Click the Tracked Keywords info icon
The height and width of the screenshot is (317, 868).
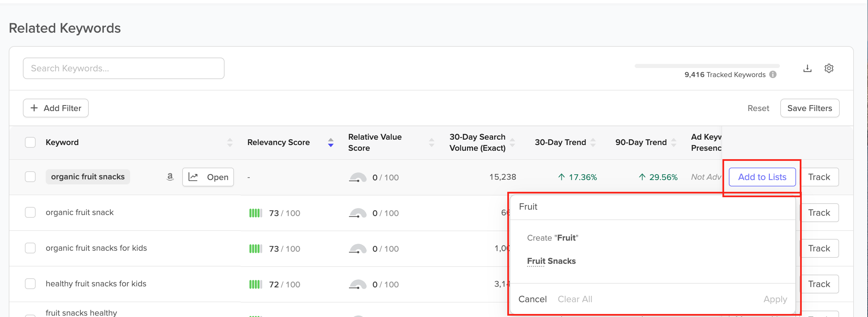point(773,74)
